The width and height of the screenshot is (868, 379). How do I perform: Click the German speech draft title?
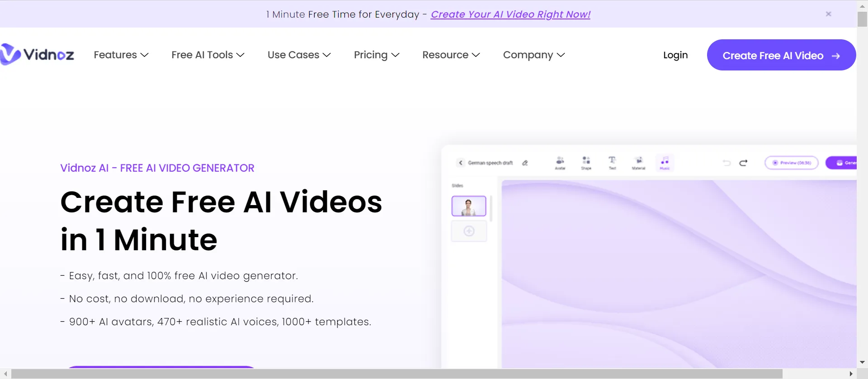(x=491, y=163)
